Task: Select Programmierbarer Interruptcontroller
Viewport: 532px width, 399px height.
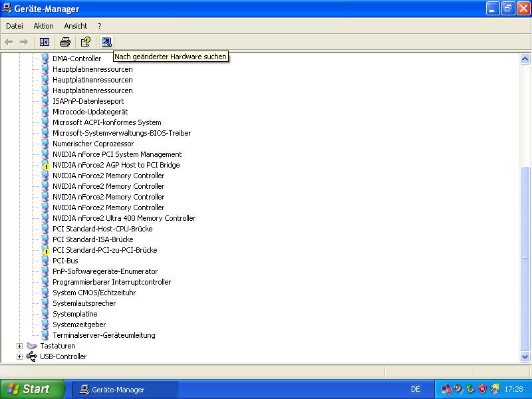Action: tap(112, 282)
